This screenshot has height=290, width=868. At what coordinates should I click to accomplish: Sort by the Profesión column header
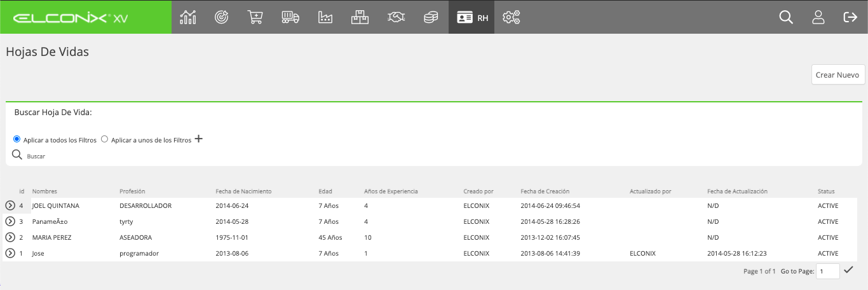coord(132,191)
